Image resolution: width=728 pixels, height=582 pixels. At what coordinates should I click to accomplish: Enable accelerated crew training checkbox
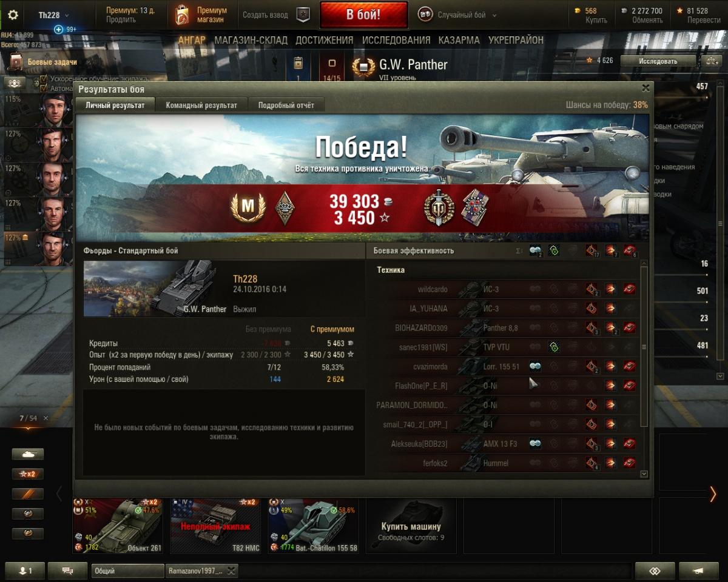coord(44,79)
